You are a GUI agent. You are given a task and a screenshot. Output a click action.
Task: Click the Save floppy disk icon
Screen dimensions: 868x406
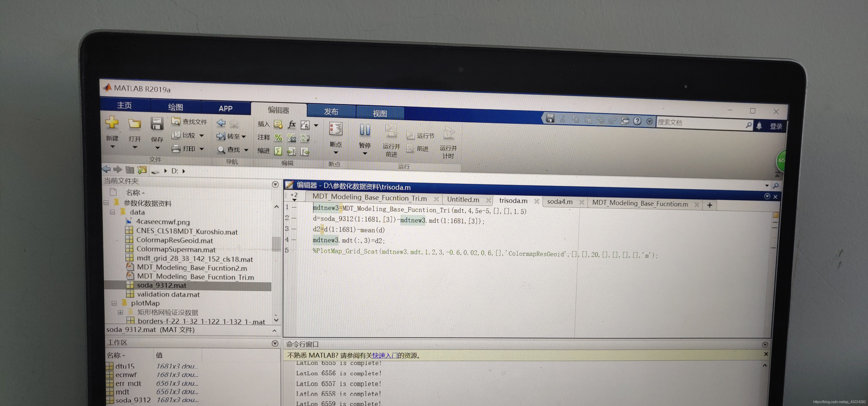157,124
